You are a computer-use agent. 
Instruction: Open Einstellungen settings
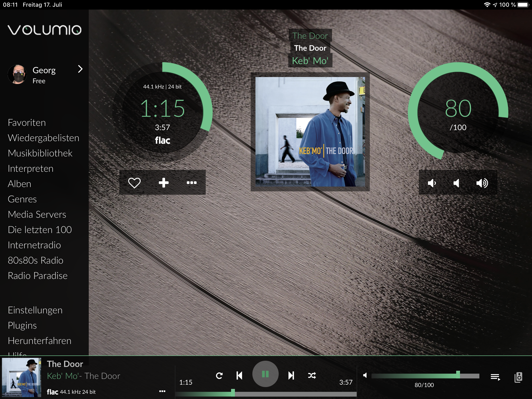(35, 310)
